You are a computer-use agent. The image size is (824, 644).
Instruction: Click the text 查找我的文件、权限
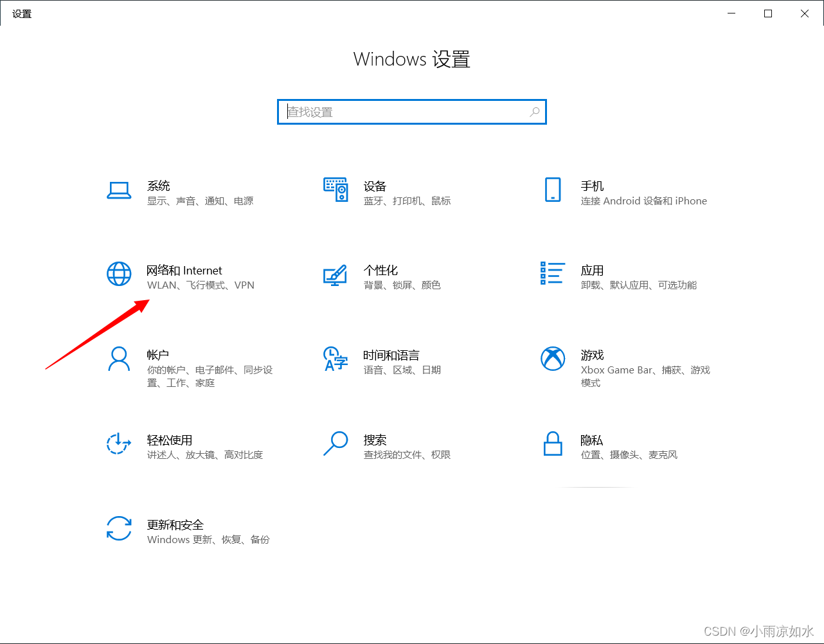407,455
